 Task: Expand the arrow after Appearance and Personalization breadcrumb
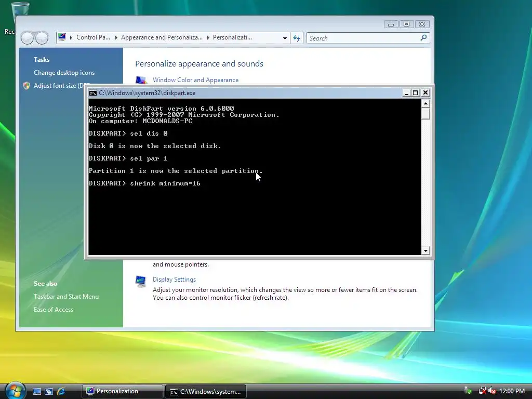coord(208,37)
